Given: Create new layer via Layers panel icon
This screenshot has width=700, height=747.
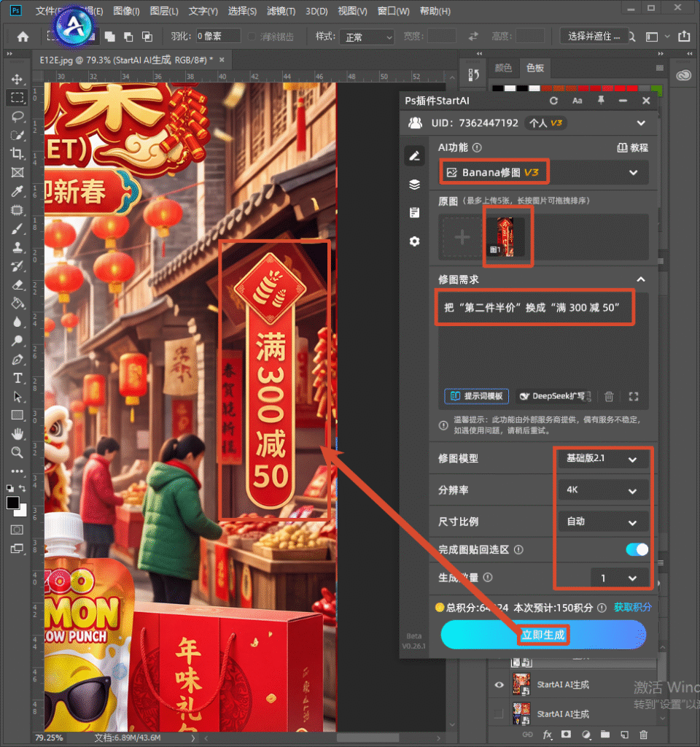Looking at the screenshot, I should pyautogui.click(x=624, y=735).
